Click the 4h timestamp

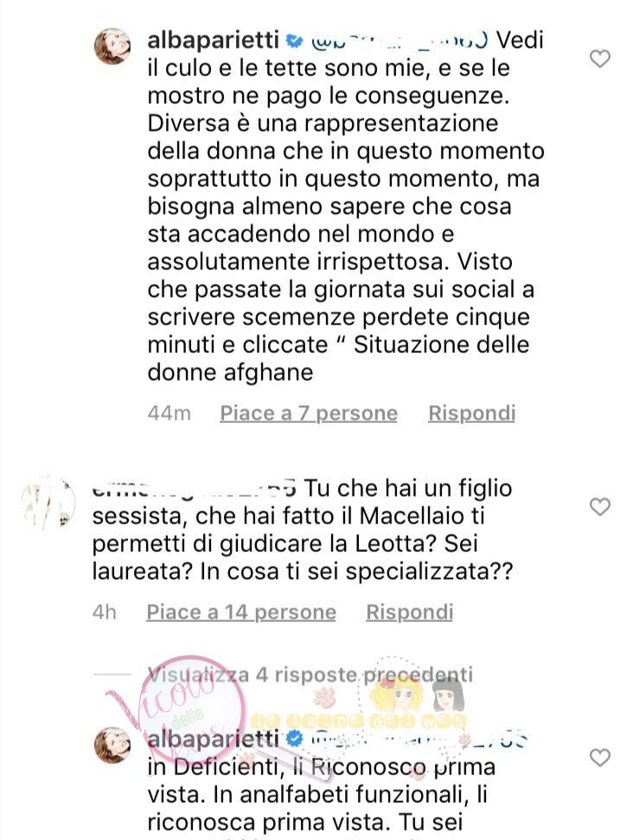click(x=105, y=612)
